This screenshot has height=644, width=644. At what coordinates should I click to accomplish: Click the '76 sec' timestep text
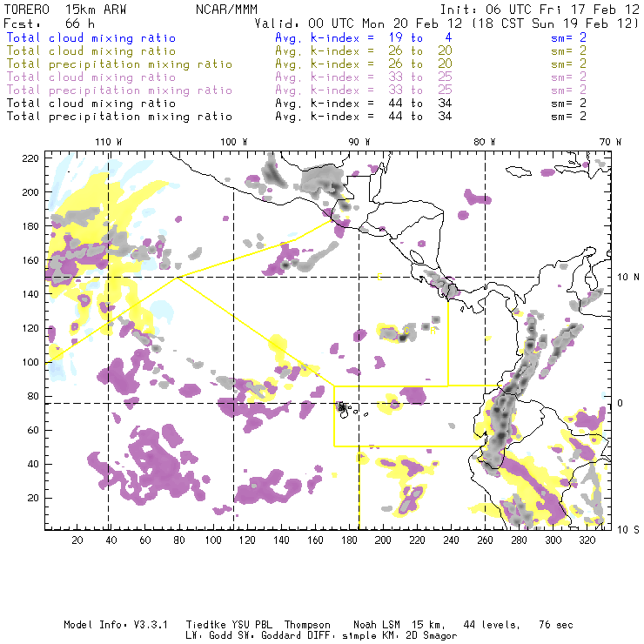pyautogui.click(x=556, y=625)
